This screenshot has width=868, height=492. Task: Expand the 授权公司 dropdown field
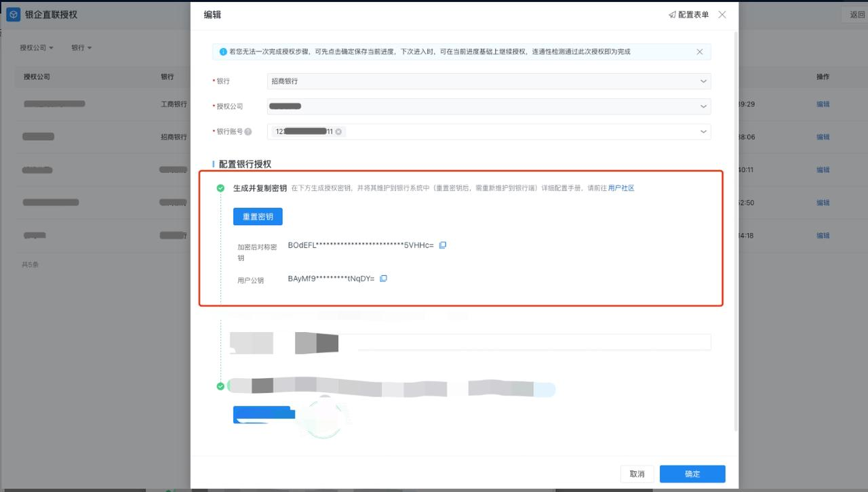click(489, 106)
